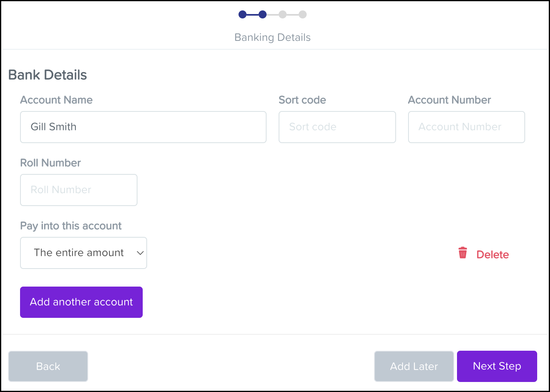
Task: Click the "Account Name" field label
Action: click(57, 100)
